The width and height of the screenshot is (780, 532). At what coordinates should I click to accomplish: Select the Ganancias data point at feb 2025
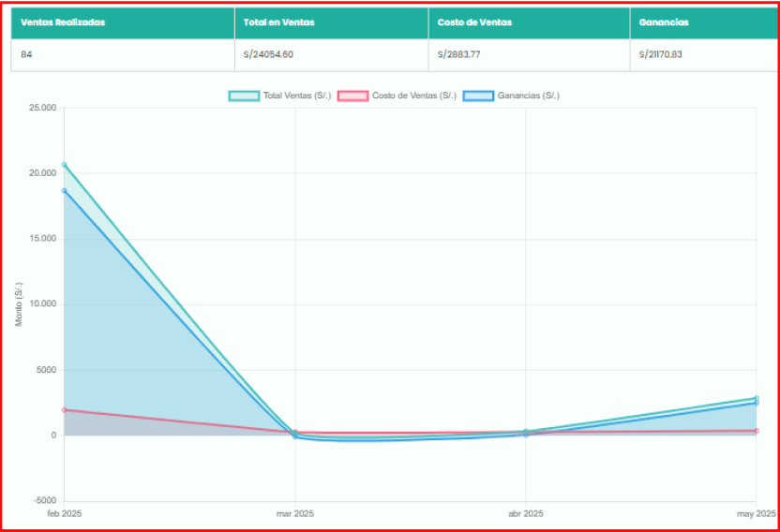(65, 191)
